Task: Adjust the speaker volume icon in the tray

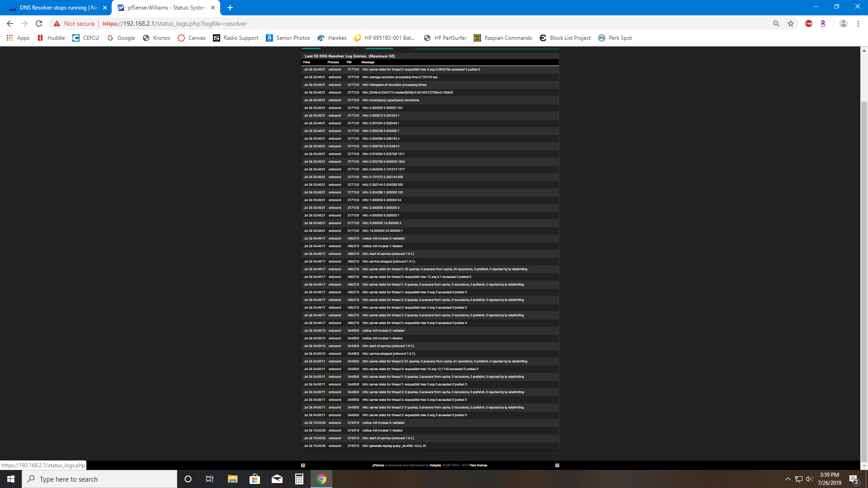Action: pos(809,479)
